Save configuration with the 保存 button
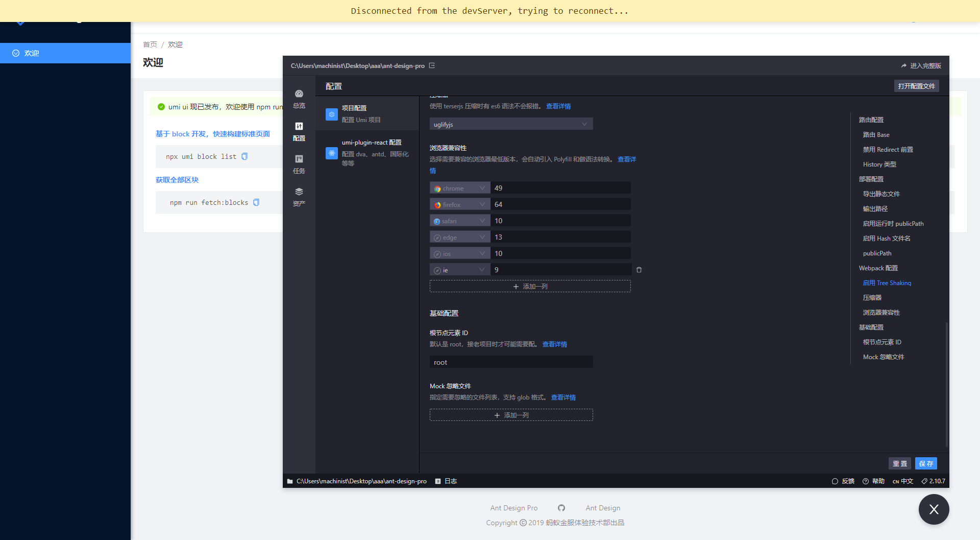The width and height of the screenshot is (980, 540). (x=926, y=463)
